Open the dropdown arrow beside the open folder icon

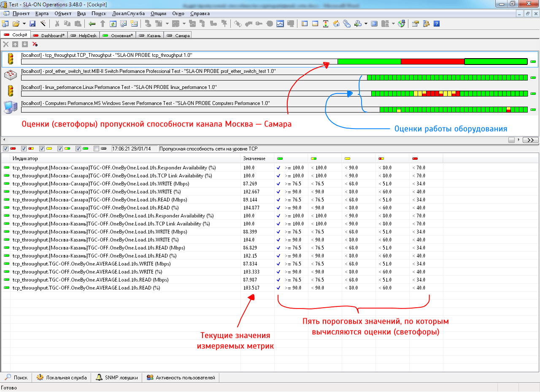click(24, 24)
